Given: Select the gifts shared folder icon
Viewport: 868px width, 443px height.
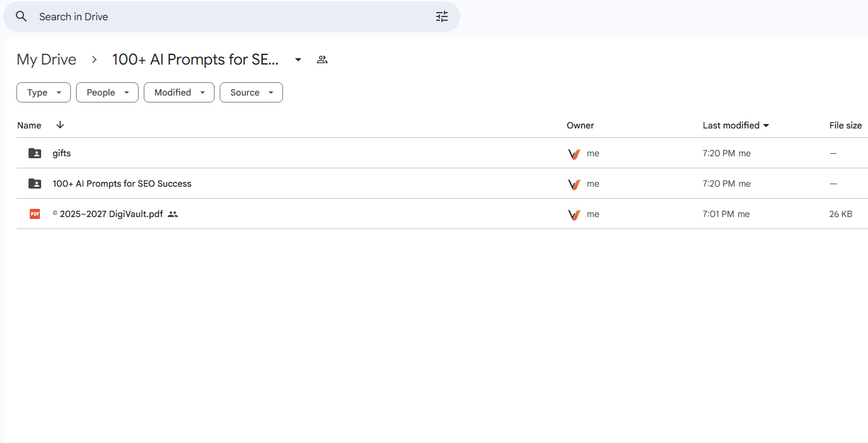Looking at the screenshot, I should pyautogui.click(x=35, y=153).
